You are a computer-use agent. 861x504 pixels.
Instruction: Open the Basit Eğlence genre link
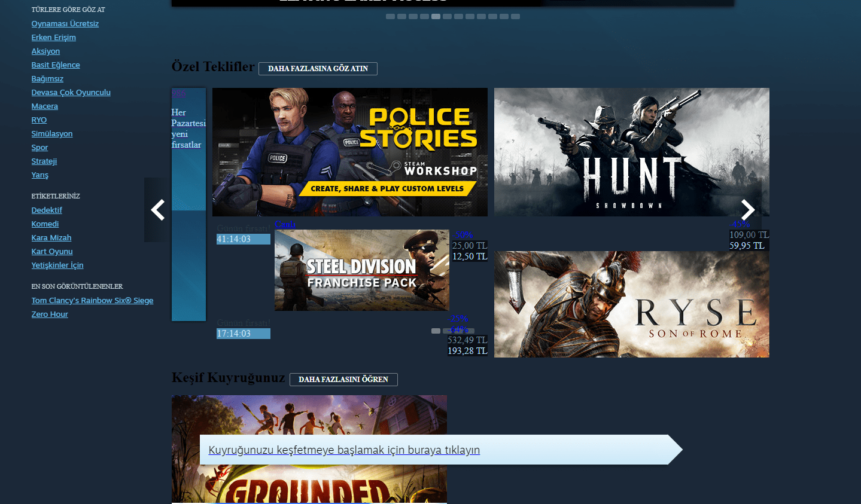[x=56, y=65]
